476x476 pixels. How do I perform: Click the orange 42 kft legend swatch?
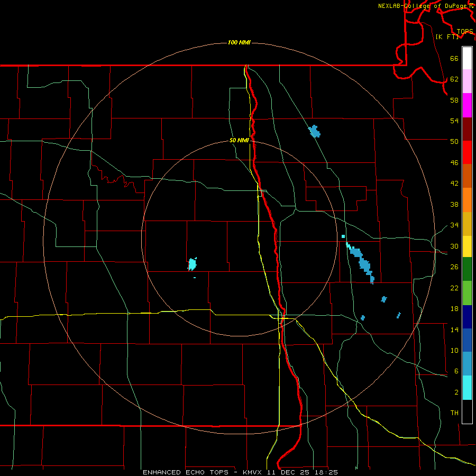click(x=467, y=200)
